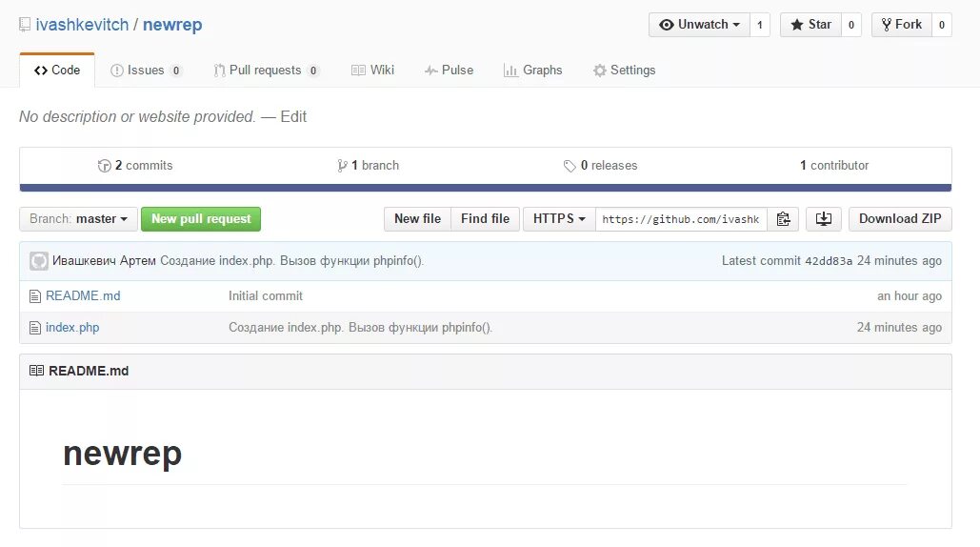The height and width of the screenshot is (547, 980).
Task: Click the 'No description or website provided.' text
Action: click(137, 117)
